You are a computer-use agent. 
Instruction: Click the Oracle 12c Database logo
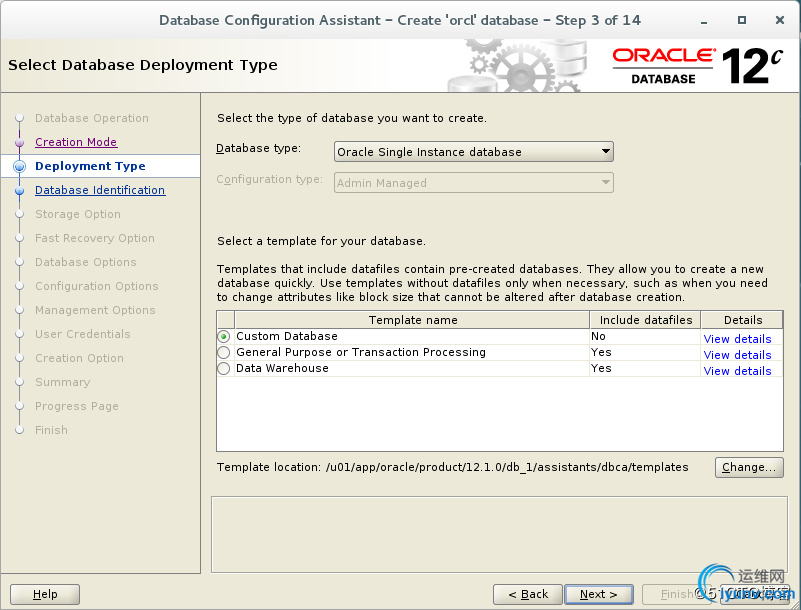(x=698, y=65)
